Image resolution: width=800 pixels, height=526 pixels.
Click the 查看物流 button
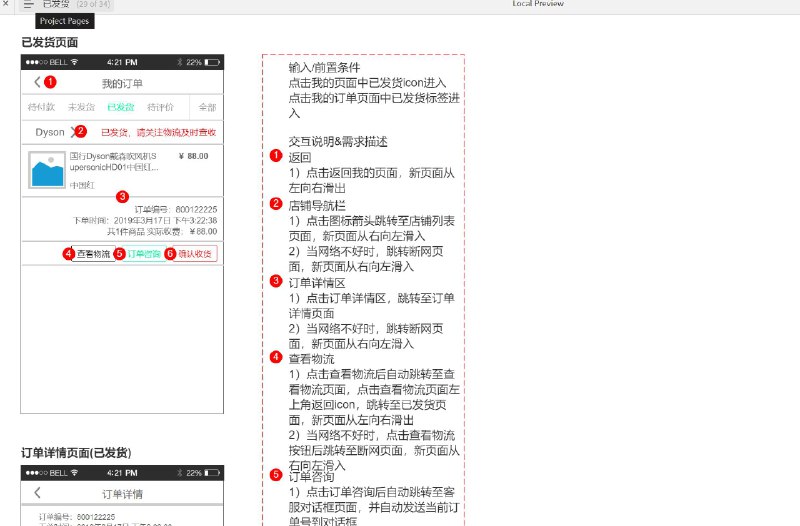coord(93,254)
